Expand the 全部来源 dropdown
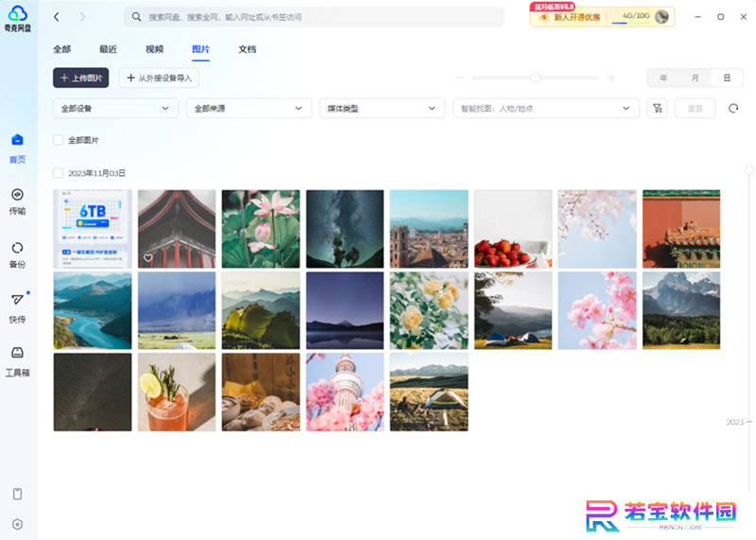756x540 pixels. click(249, 108)
